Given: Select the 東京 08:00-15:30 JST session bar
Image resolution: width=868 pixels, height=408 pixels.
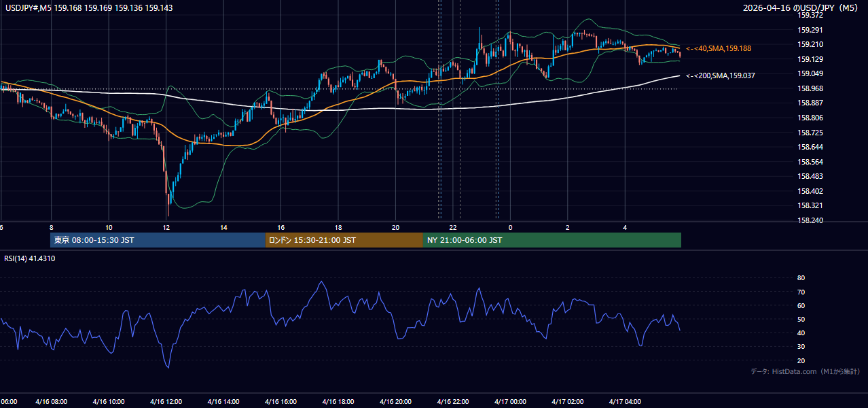Looking at the screenshot, I should click(158, 240).
